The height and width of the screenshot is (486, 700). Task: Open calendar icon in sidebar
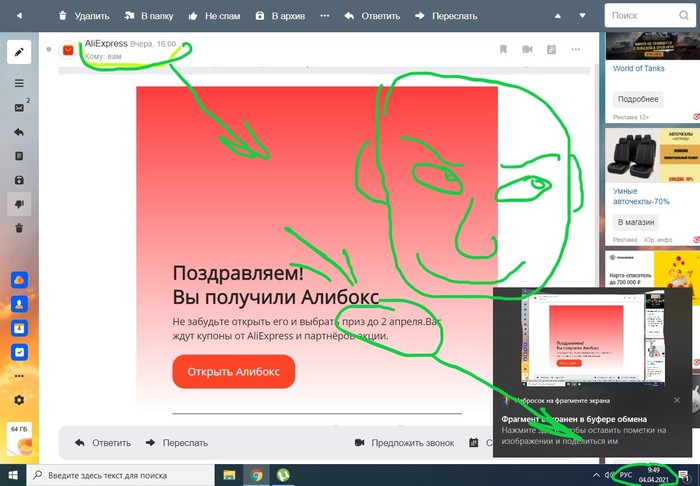pos(19,328)
